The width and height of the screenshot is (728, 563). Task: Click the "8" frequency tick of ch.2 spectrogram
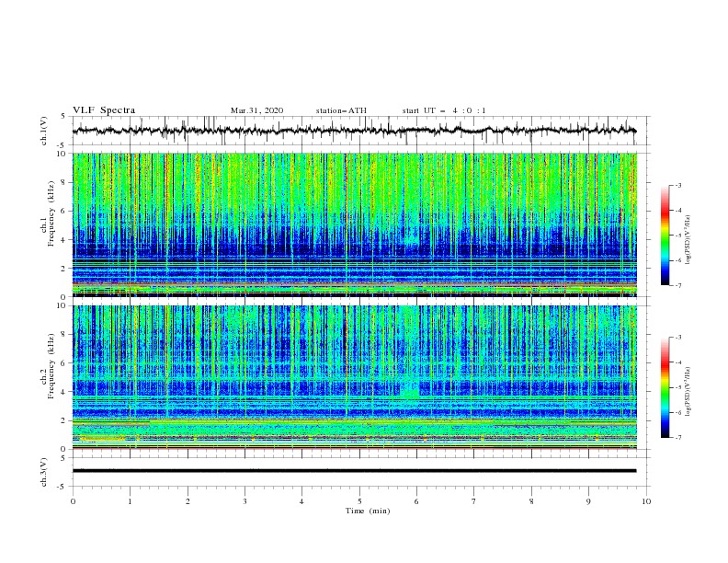[x=65, y=335]
